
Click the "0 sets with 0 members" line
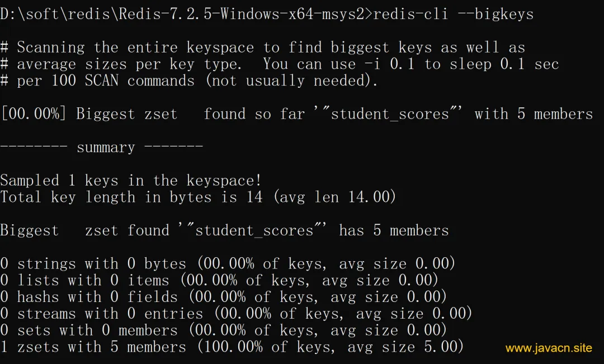point(224,330)
